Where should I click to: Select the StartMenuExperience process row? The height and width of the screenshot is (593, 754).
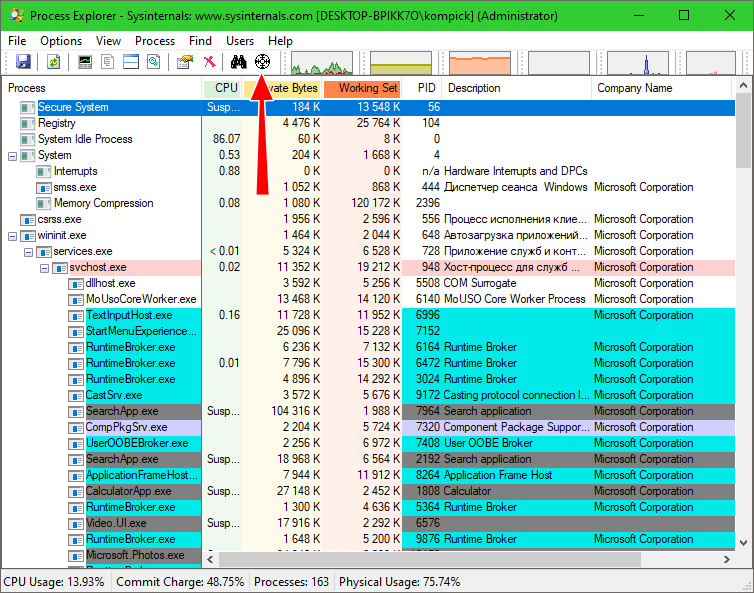[x=368, y=331]
